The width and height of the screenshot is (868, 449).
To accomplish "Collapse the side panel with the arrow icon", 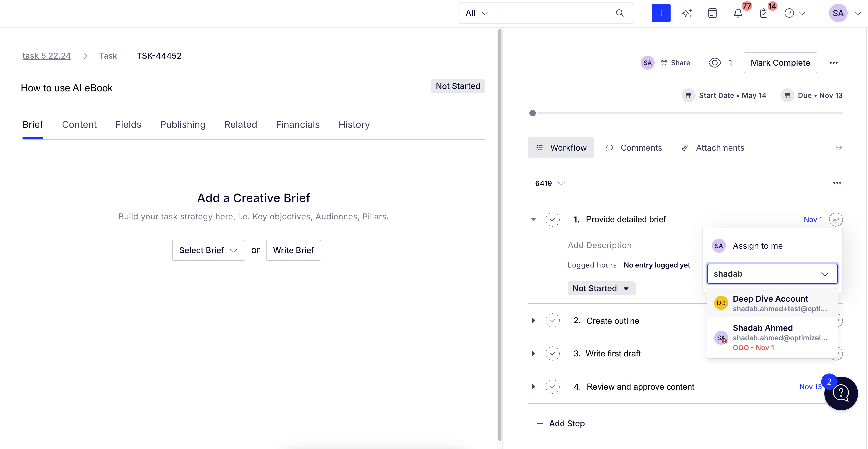I will [839, 148].
